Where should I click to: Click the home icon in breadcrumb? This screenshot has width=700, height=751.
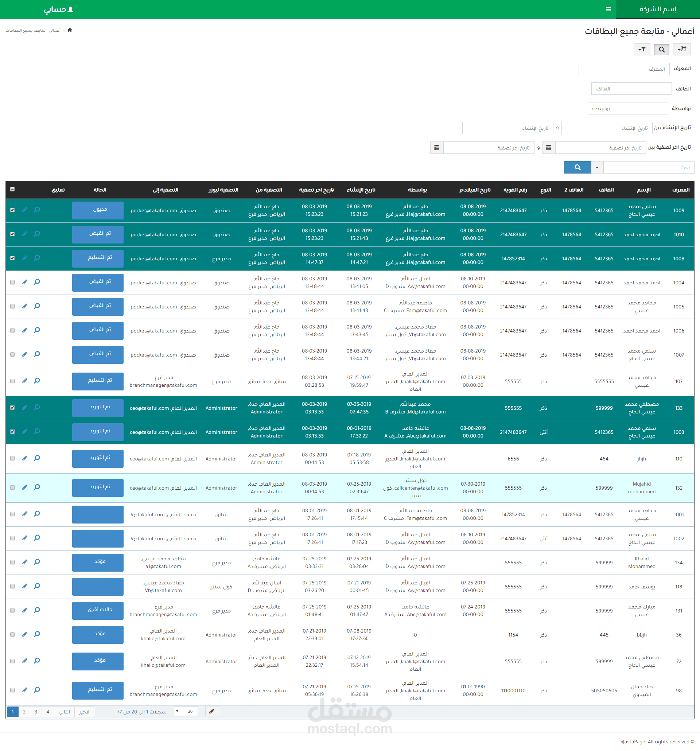70,30
